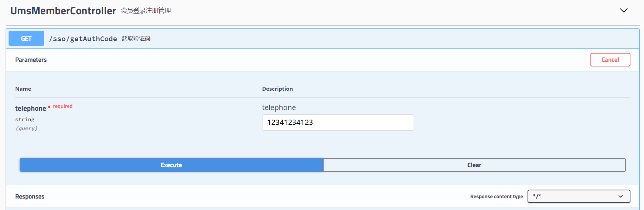This screenshot has width=644, height=210.
Task: Open the Response content type dropdown
Action: tap(579, 196)
